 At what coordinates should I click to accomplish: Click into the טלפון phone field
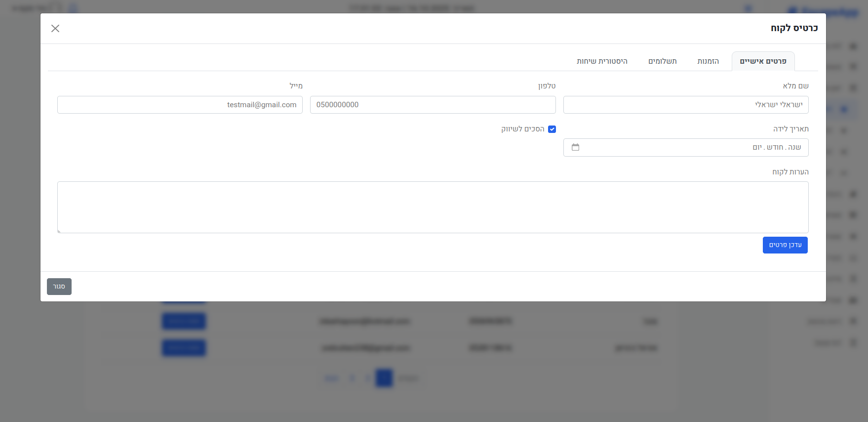pos(433,105)
